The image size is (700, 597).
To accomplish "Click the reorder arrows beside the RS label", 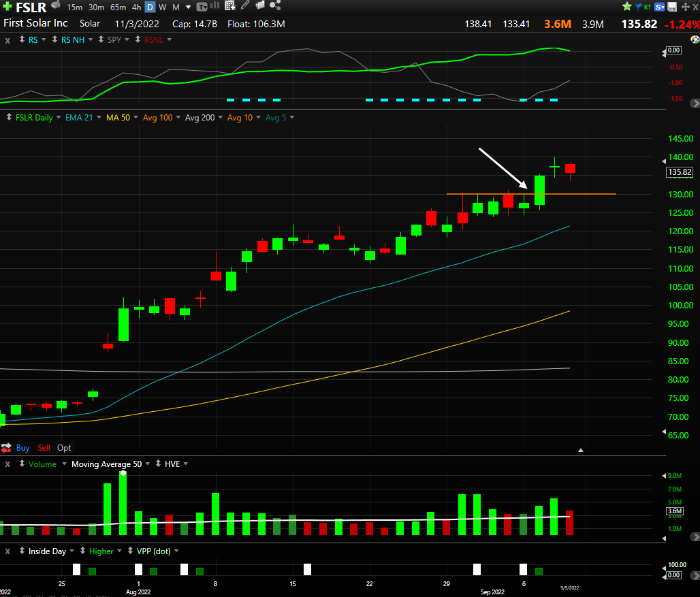I will point(22,39).
